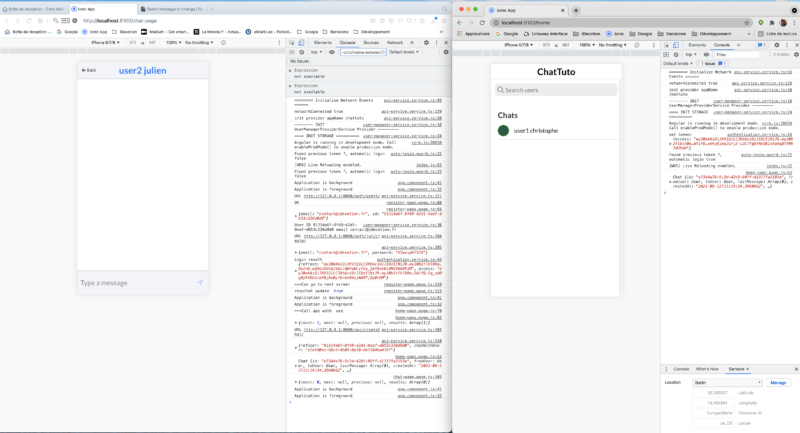Open the Berlin location dropdown in Sensors
Screen dimensions: 800x433
point(727,383)
